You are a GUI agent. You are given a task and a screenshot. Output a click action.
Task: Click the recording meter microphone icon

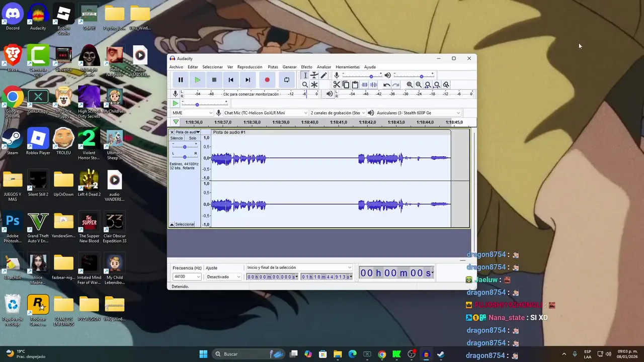point(175,94)
